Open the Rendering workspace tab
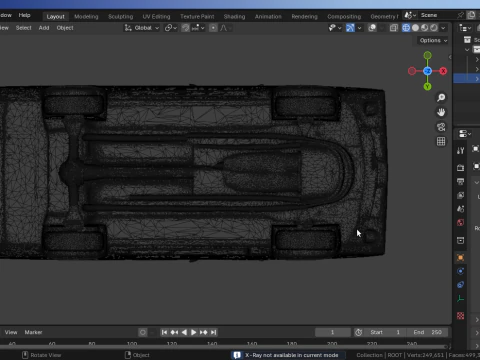This screenshot has width=480, height=360. click(x=304, y=16)
